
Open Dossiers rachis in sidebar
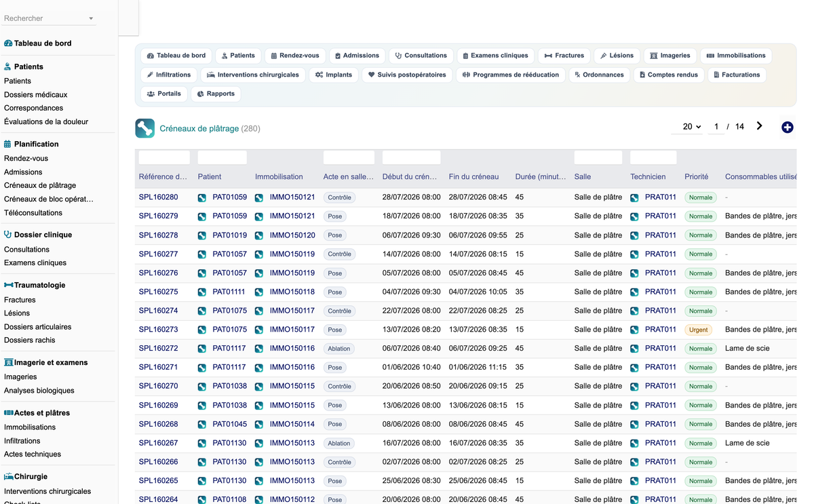30,340
